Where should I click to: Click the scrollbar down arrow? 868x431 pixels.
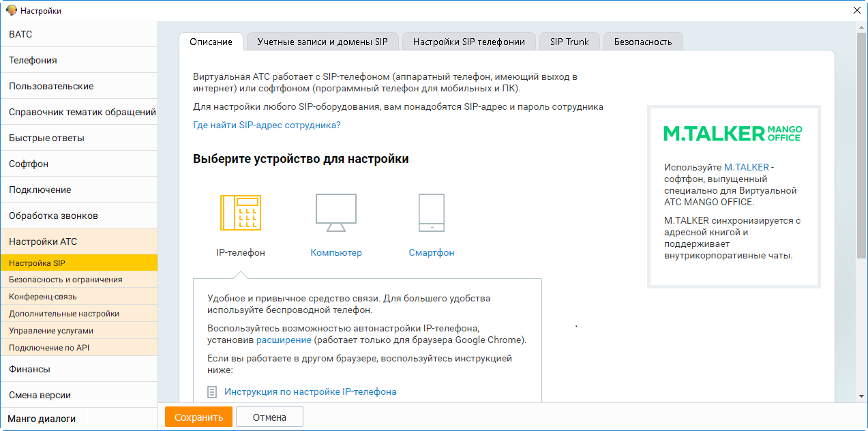coord(862,397)
